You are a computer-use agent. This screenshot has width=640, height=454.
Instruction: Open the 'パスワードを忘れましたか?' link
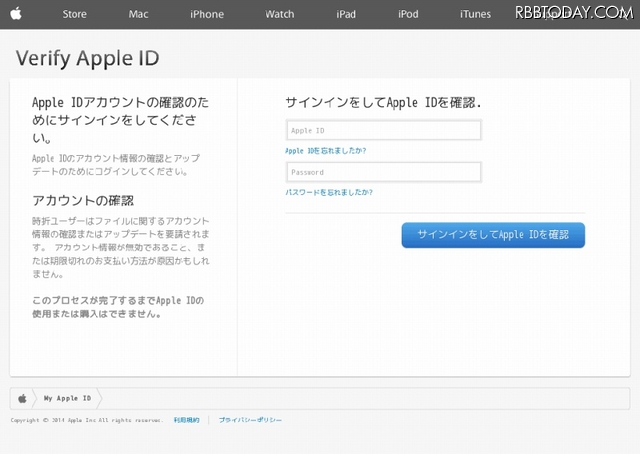329,191
